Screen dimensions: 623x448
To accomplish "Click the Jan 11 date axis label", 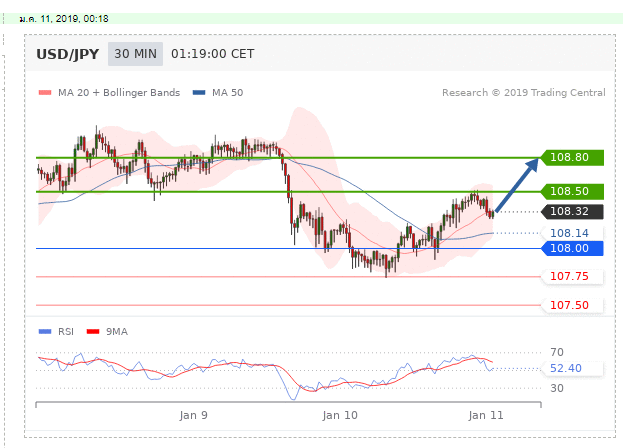I will click(x=486, y=415).
